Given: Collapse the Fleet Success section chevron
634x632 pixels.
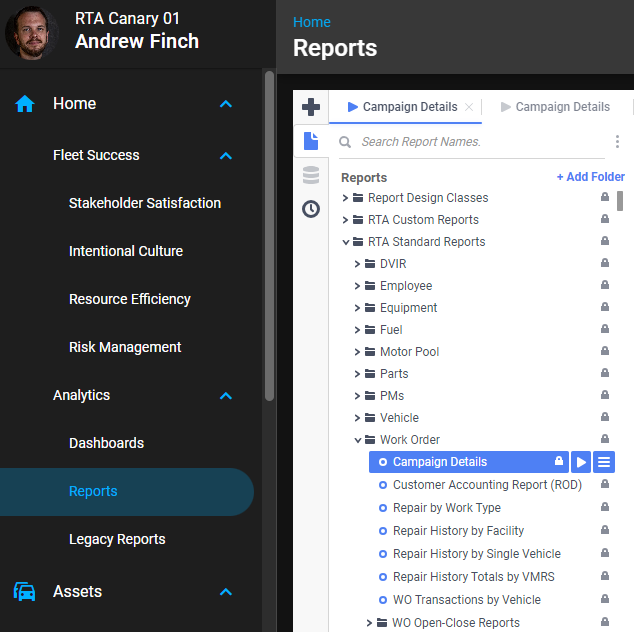Looking at the screenshot, I should coord(226,156).
